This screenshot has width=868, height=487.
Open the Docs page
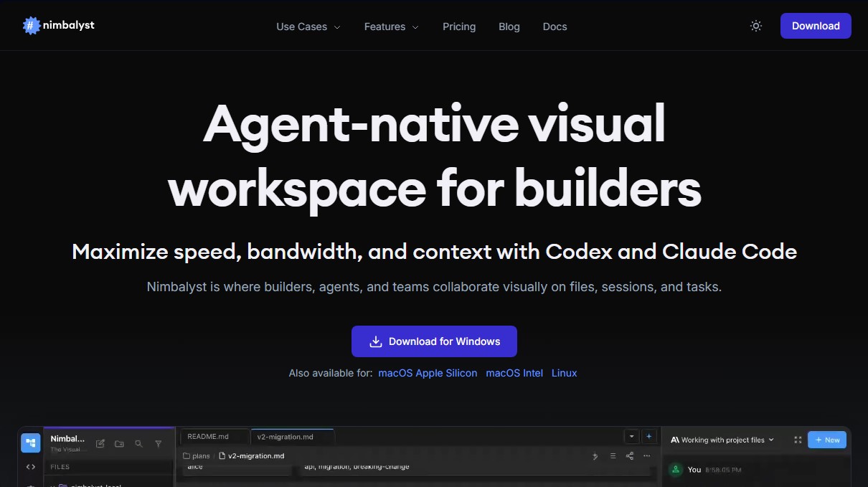[555, 27]
